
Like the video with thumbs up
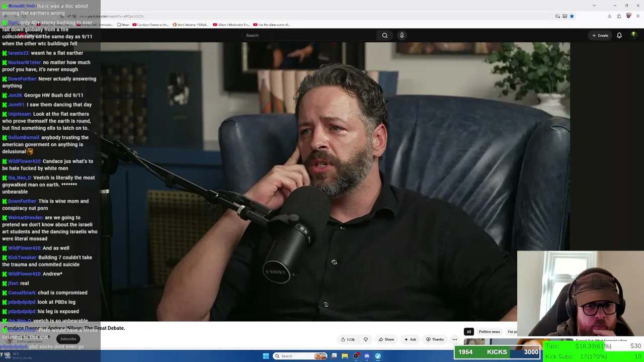(x=348, y=339)
